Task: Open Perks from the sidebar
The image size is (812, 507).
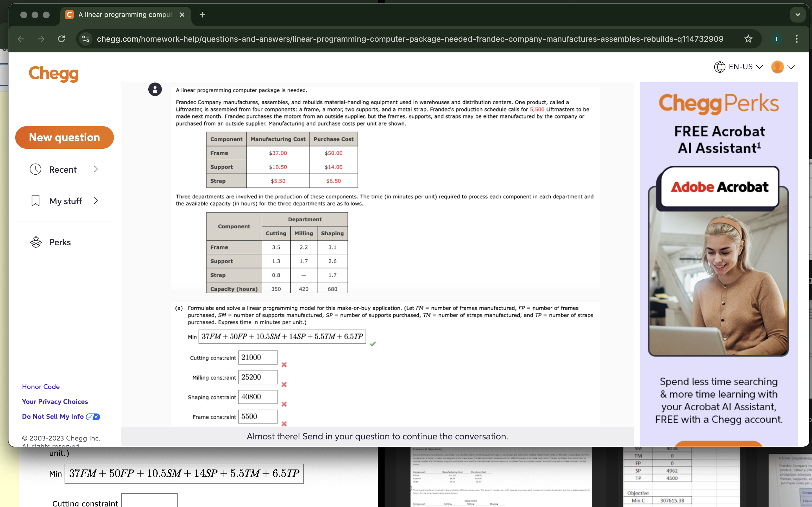Action: pos(60,242)
